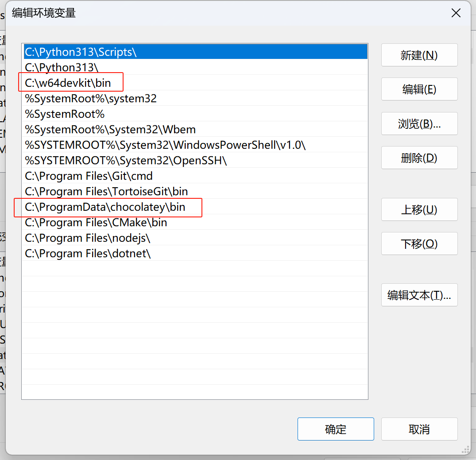The height and width of the screenshot is (460, 476).
Task: Click 删除(D) to remove selected path
Action: click(x=418, y=158)
